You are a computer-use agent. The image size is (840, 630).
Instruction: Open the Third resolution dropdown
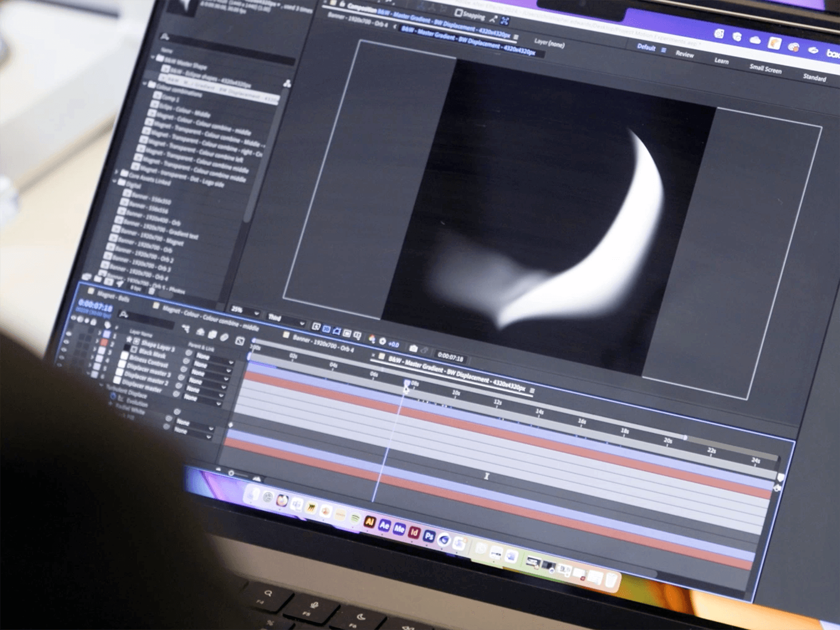(x=285, y=320)
